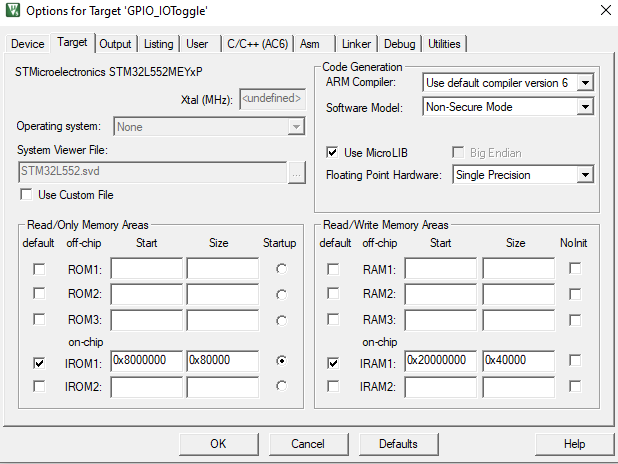Image resolution: width=618 pixels, height=464 pixels.
Task: Edit the IRAM1 Start address 0x20000000
Action: 441,361
